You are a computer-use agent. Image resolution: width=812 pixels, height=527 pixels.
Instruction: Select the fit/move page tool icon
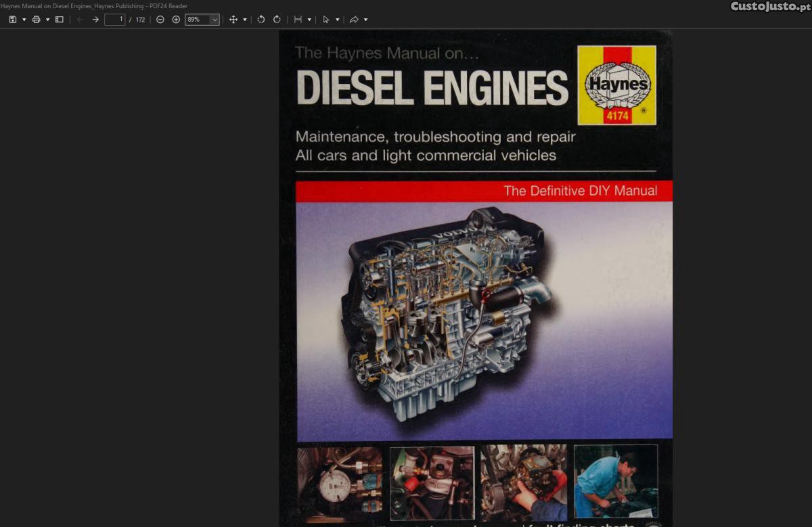tap(233, 20)
